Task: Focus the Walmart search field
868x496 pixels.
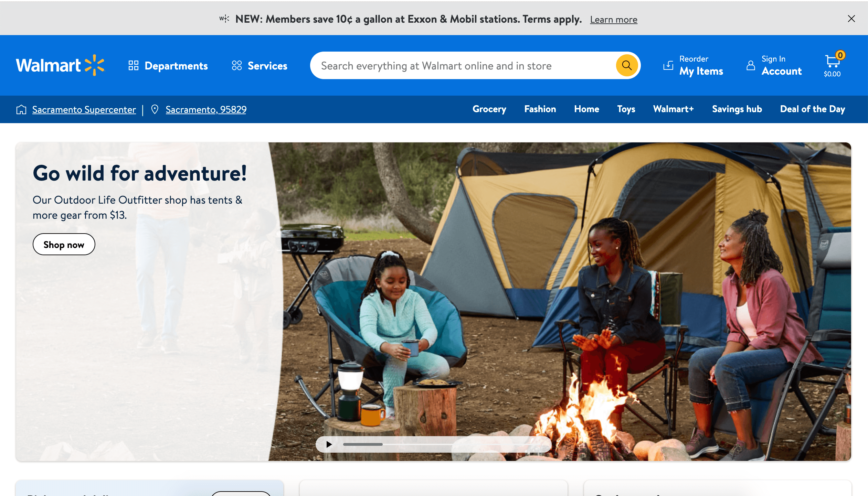Action: pos(463,65)
